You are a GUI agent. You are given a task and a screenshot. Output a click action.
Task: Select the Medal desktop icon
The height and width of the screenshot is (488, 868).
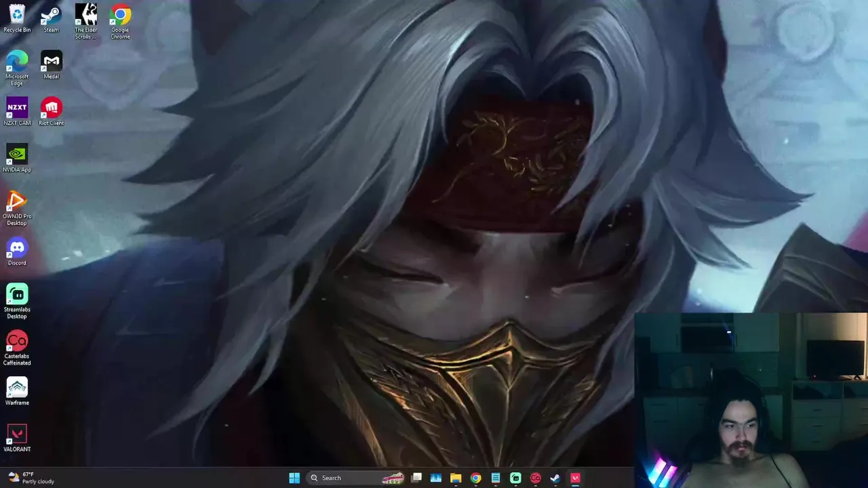point(51,65)
